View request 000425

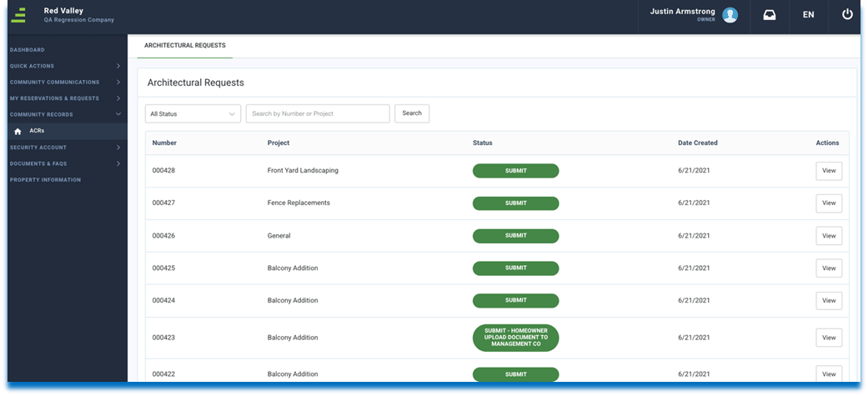pos(829,268)
